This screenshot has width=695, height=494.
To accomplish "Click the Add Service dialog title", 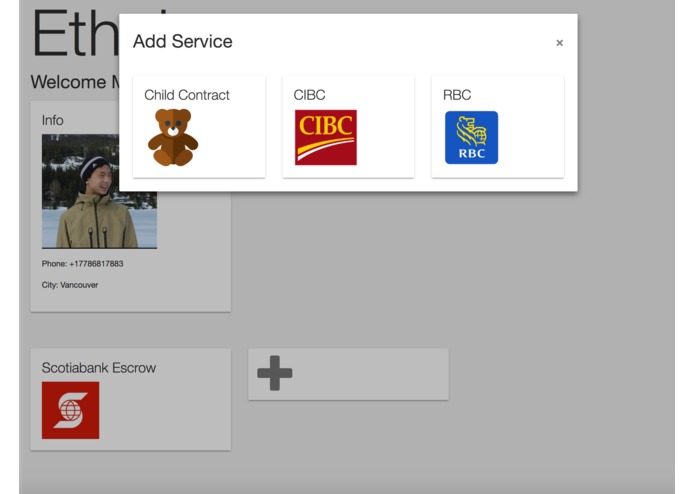I will pyautogui.click(x=183, y=41).
